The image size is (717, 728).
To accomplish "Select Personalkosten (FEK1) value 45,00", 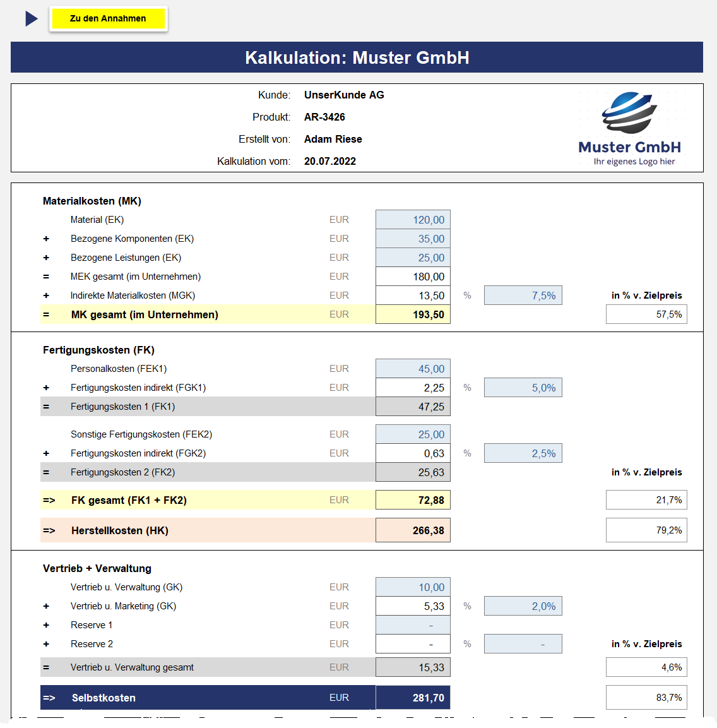I will [413, 369].
